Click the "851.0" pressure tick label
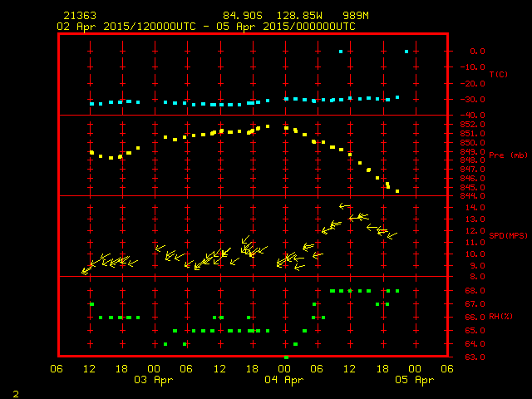Viewport: 532px width, 399px height. pos(473,134)
